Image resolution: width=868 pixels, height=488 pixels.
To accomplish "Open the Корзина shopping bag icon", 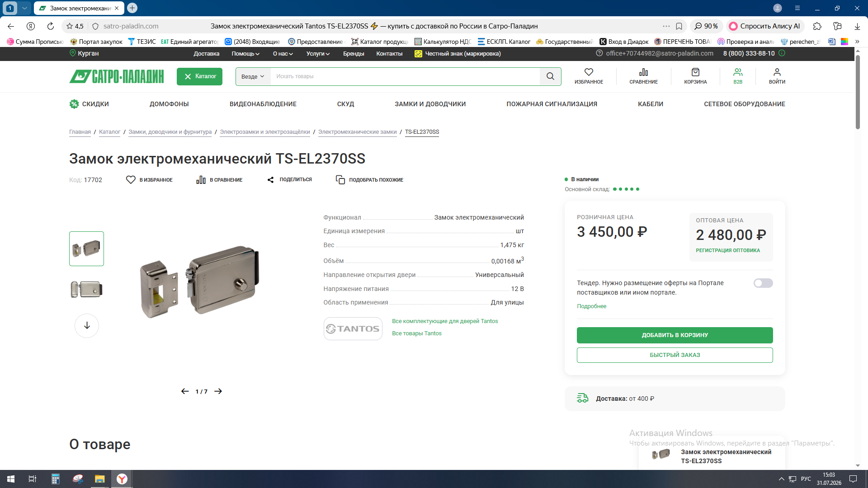I will 695,72.
